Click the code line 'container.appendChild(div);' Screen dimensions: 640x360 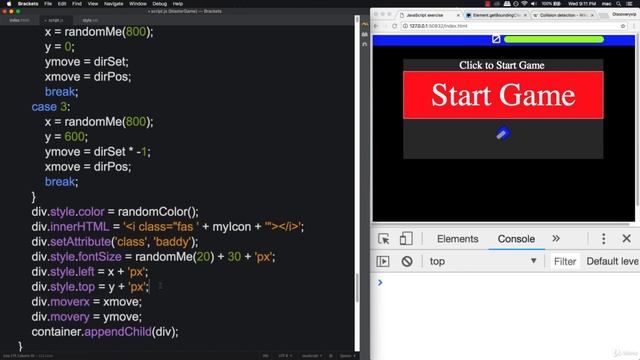105,332
